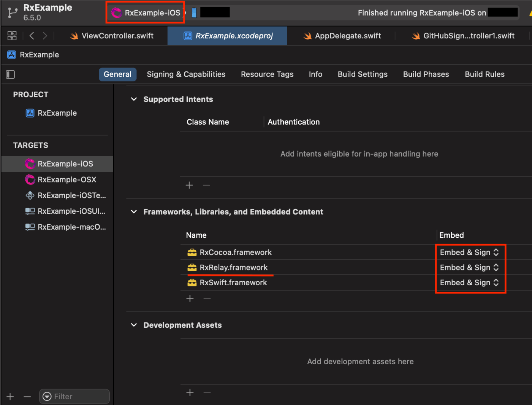The height and width of the screenshot is (405, 532).
Task: Open the Embed dropdown for RxCocoa.framework
Action: [x=469, y=253]
